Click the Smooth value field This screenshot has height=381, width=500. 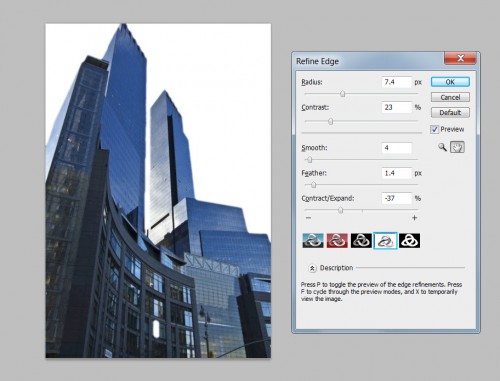(397, 148)
